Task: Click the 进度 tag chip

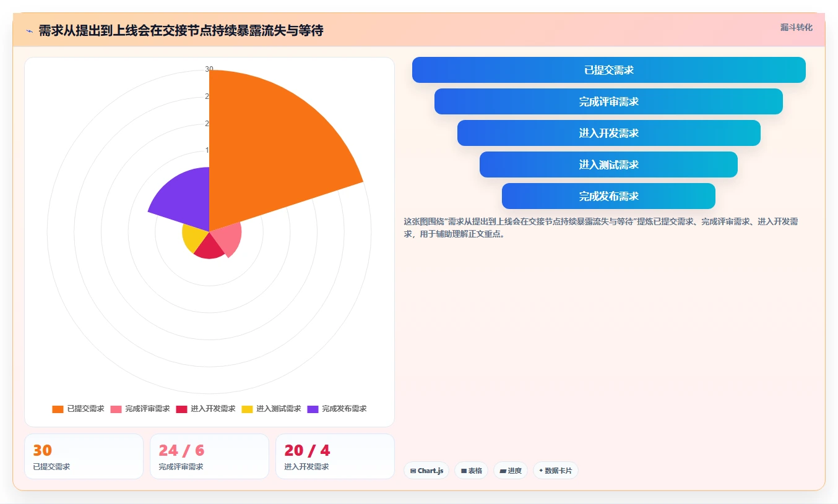Action: [511, 471]
